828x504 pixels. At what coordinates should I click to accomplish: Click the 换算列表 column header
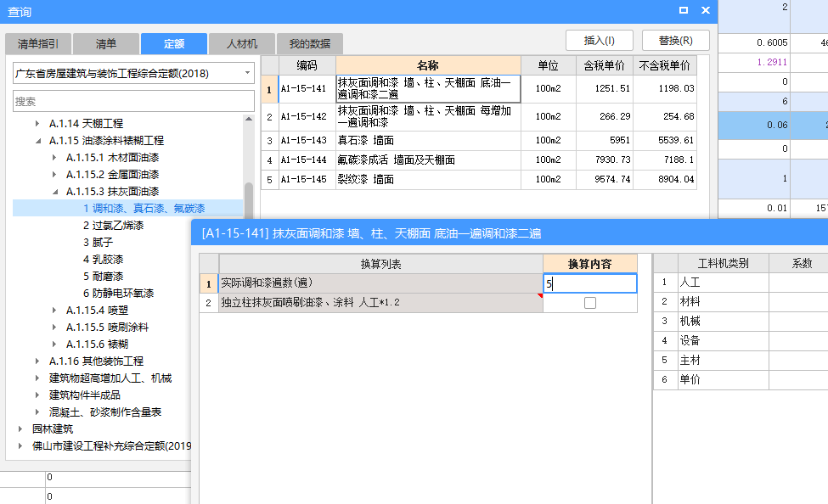click(381, 264)
